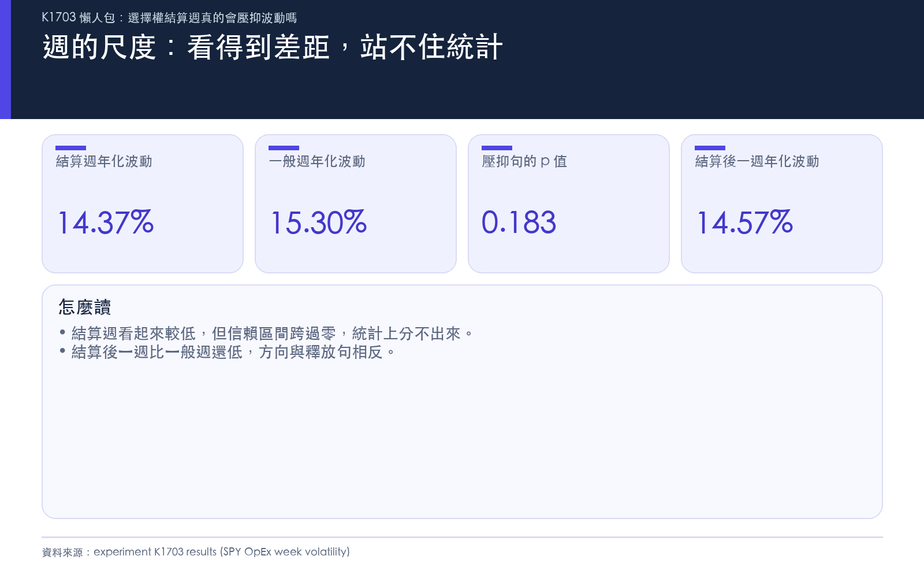Select bullet 結算週看起來較低，但信賴區間跨過零
The image size is (924, 578).
click(266, 334)
